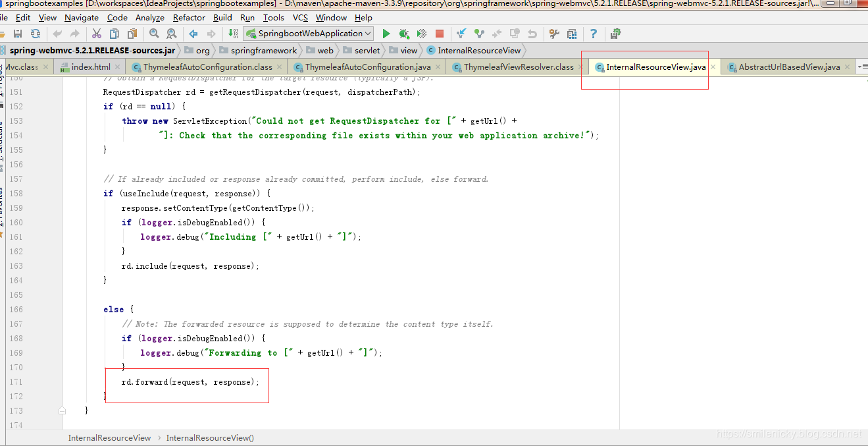Open the Tools menu
This screenshot has height=446, width=868.
click(274, 18)
